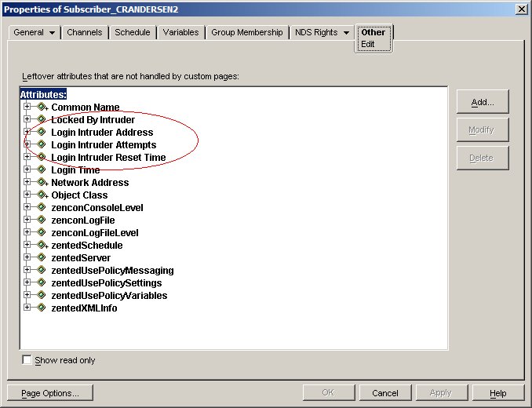
Task: Expand the Login Intruder Attempts node
Action: 27,144
